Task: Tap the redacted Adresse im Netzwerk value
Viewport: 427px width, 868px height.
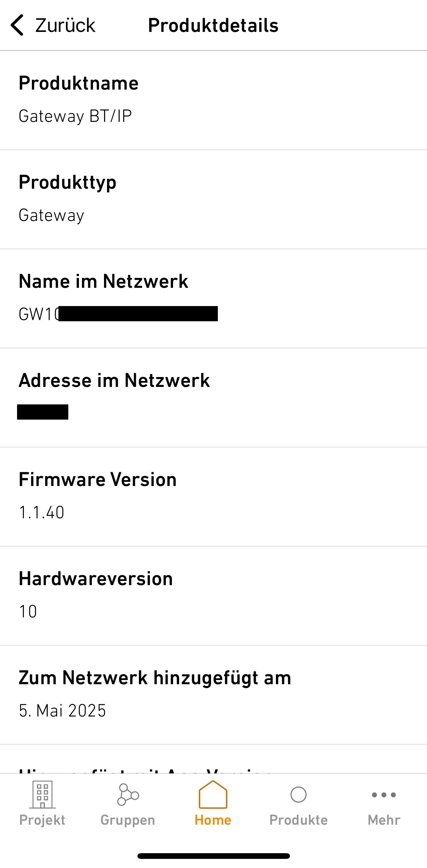Action: click(43, 412)
